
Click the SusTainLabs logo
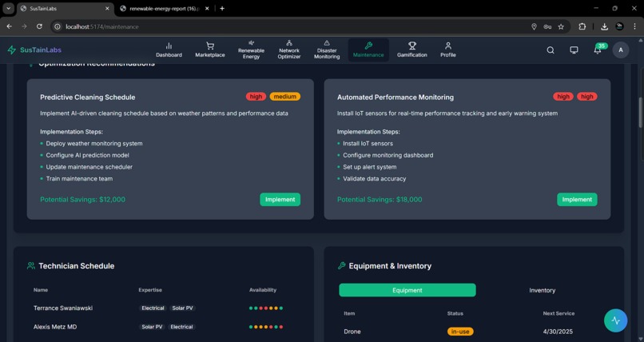tap(34, 50)
